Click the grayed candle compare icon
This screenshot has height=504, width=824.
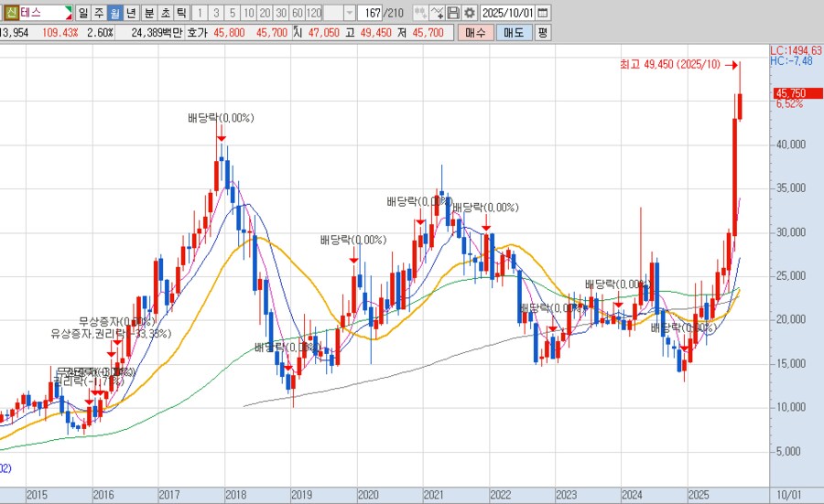(419, 13)
